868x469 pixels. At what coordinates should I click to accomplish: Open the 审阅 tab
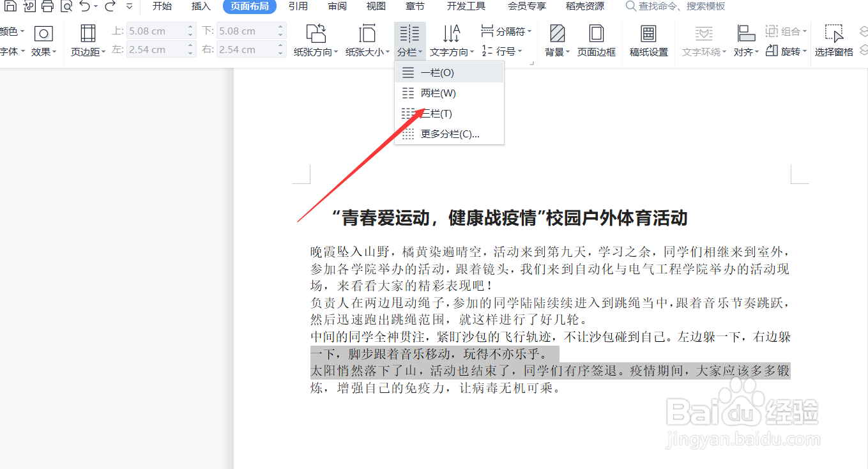point(337,6)
